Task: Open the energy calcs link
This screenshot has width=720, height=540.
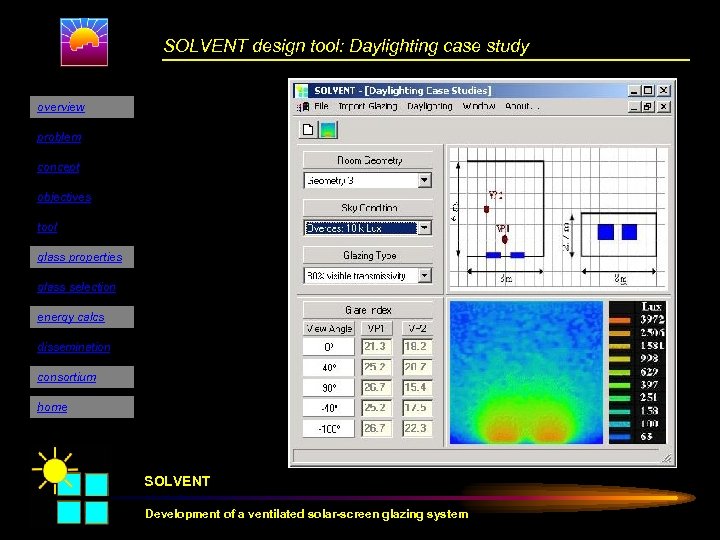Action: pos(71,317)
